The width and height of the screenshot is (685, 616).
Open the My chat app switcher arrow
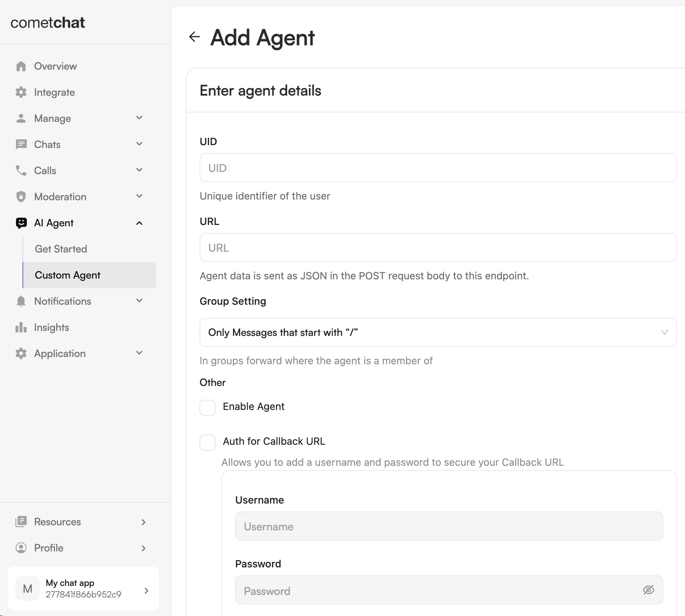pyautogui.click(x=146, y=591)
